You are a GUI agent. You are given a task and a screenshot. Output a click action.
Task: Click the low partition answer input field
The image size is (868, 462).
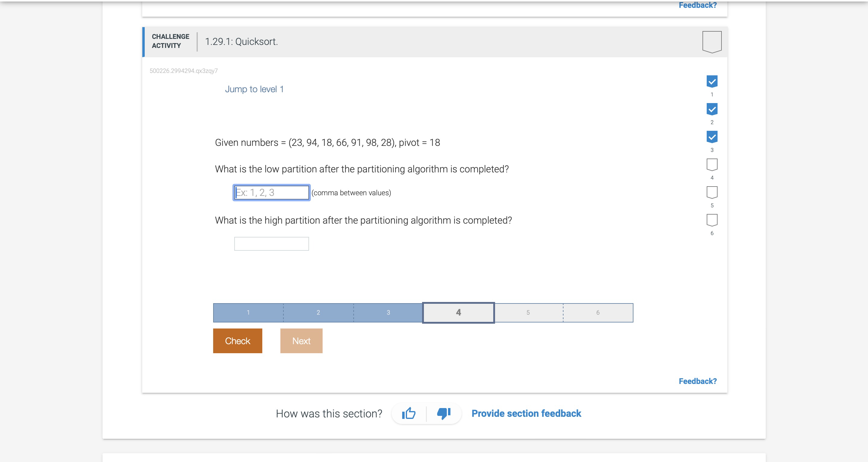[271, 192]
